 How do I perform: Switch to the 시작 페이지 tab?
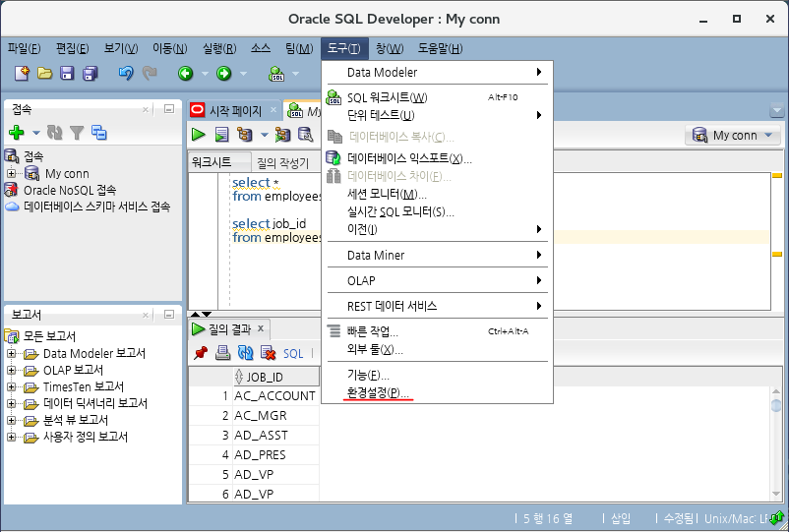coord(235,110)
